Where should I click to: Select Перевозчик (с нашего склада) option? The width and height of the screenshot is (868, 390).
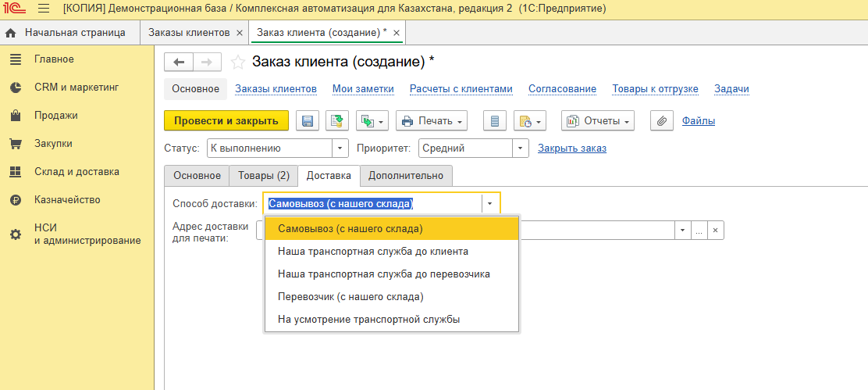tap(350, 297)
